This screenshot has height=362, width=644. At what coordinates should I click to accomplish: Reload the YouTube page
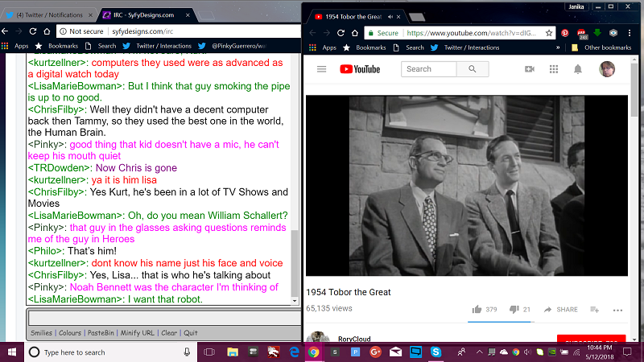[341, 33]
